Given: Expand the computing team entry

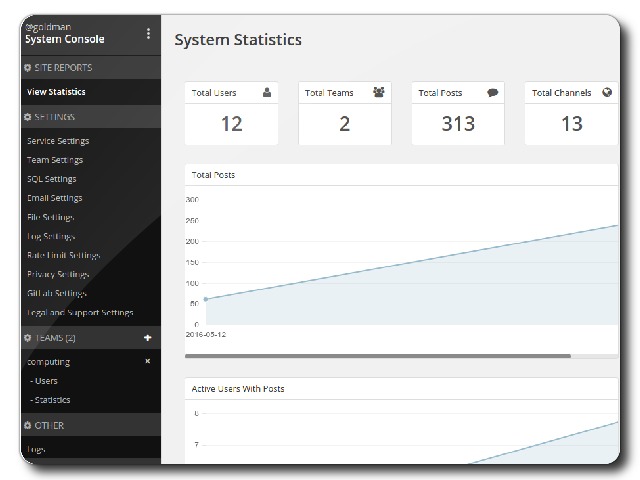Looking at the screenshot, I should pyautogui.click(x=48, y=362).
